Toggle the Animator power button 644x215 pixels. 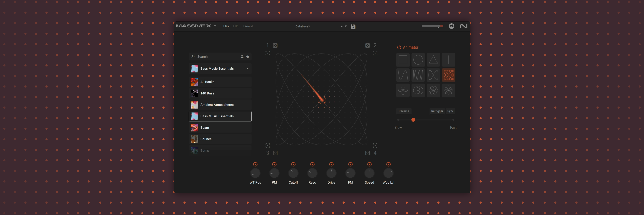399,47
